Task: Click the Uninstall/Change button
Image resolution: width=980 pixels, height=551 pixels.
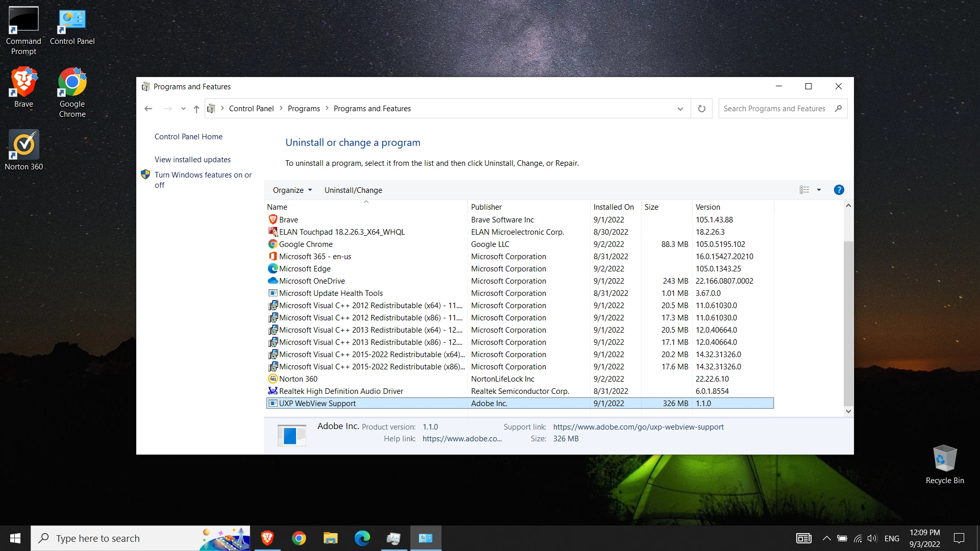Action: pos(353,190)
